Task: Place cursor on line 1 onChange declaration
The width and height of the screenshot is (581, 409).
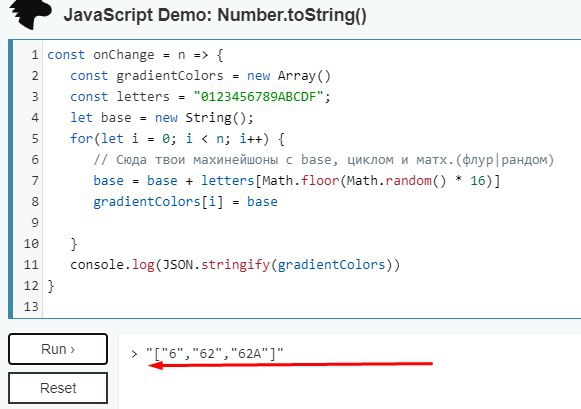Action: 135,55
